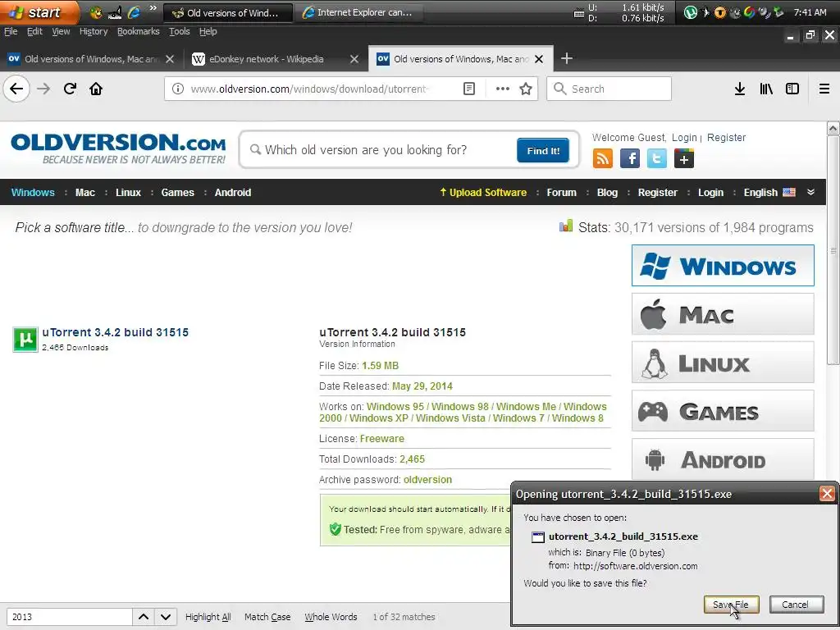The height and width of the screenshot is (630, 840).
Task: Open the Facebook icon on Oldversion
Action: [630, 158]
